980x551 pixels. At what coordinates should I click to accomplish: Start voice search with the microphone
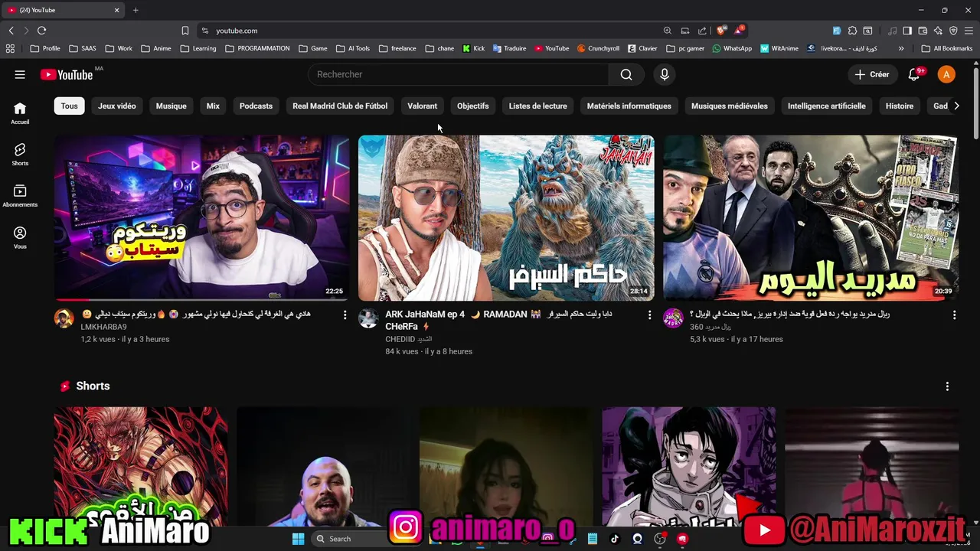coord(665,74)
